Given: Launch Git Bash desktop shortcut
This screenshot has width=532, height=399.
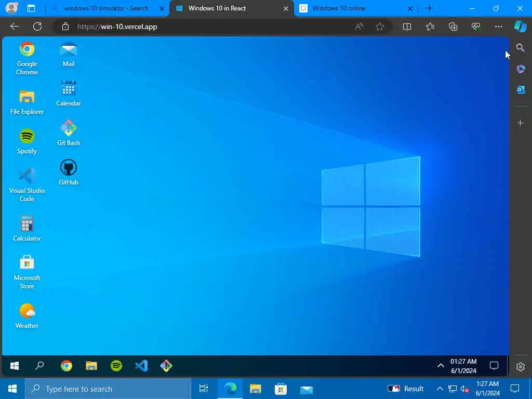Looking at the screenshot, I should [x=69, y=133].
